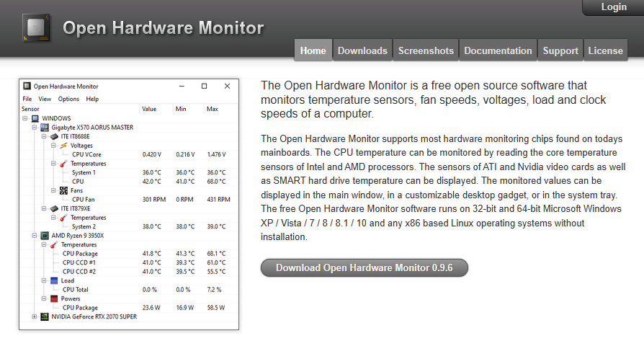Select the System 2 temperature row
The height and width of the screenshot is (341, 644).
pos(129,227)
